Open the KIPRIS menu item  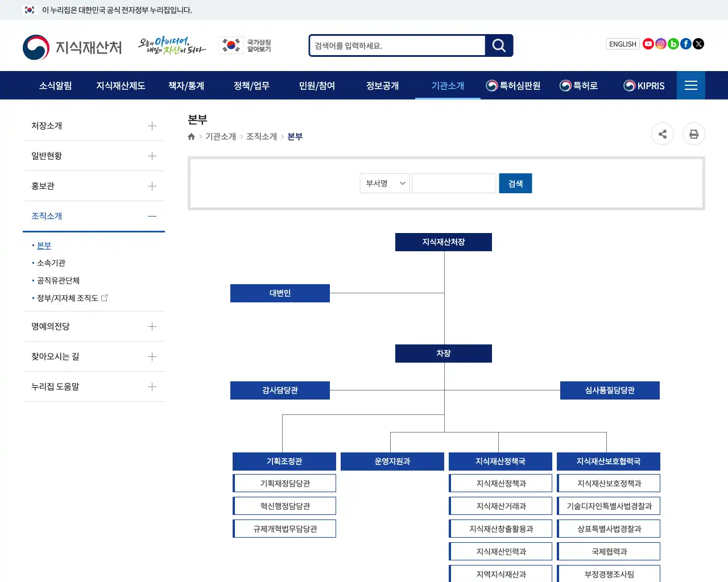[x=644, y=85]
